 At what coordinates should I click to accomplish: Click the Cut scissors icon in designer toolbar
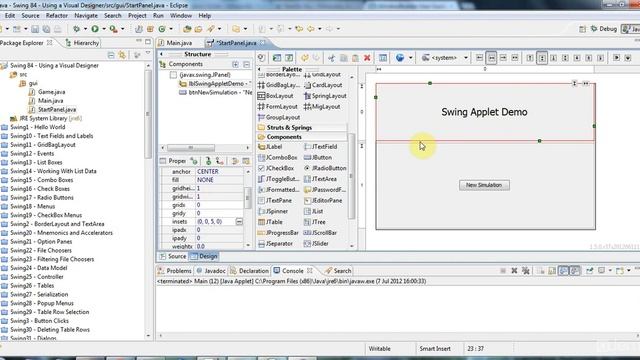331,58
